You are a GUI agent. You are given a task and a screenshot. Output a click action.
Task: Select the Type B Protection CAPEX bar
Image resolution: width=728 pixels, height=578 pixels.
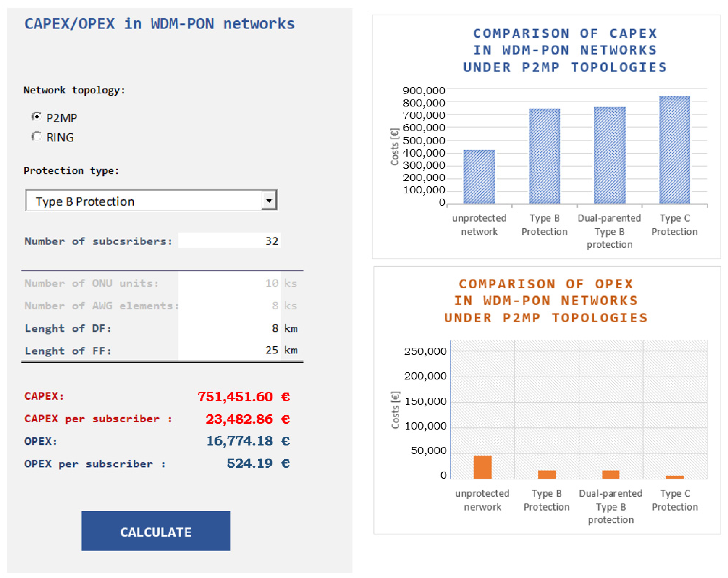[544, 156]
